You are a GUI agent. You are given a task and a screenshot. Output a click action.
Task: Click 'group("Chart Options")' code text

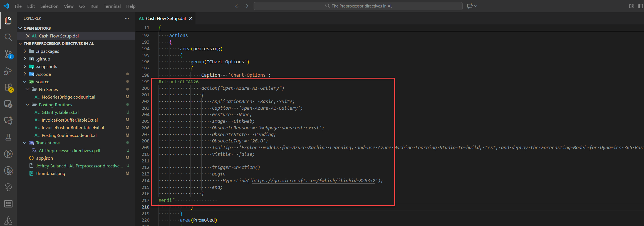point(220,62)
